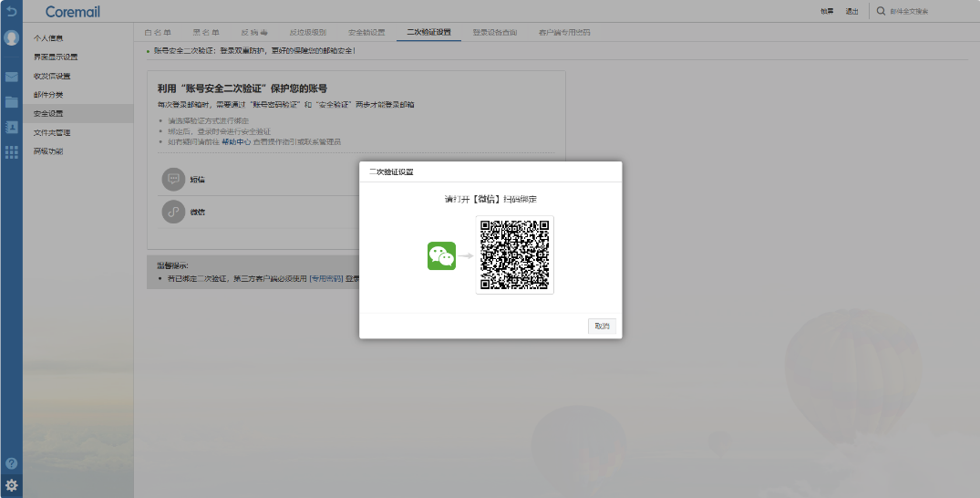Viewport: 980px width, 498px height.
Task: Click the 退出 logout link
Action: [851, 11]
